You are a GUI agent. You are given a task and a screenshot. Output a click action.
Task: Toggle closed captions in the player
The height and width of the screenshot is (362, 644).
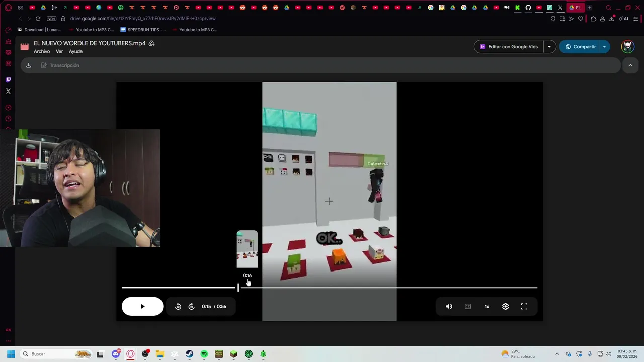(x=468, y=306)
